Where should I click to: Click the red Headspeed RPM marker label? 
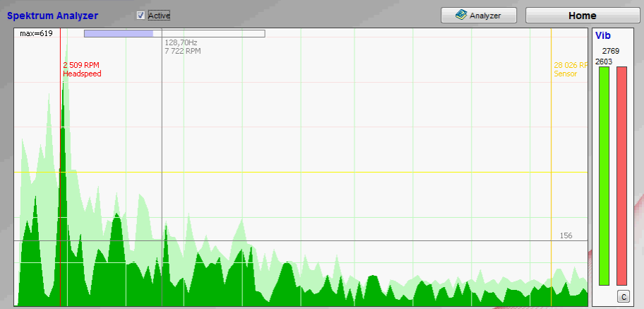[x=81, y=69]
